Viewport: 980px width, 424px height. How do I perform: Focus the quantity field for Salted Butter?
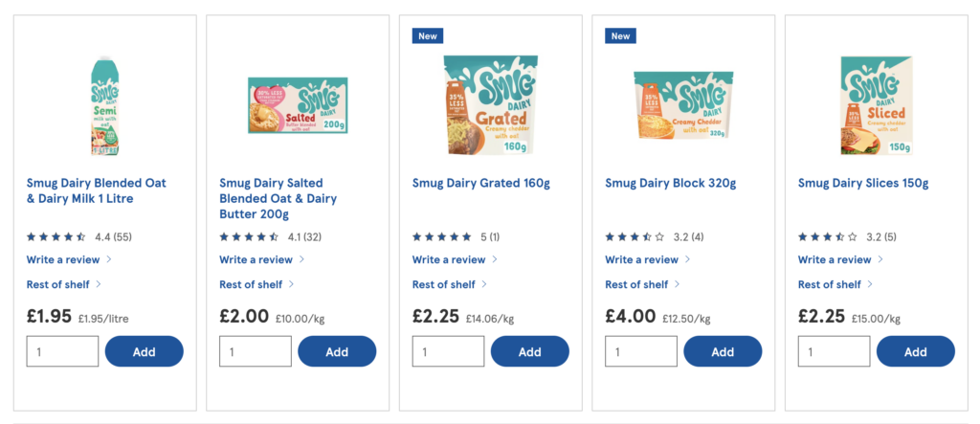(256, 351)
